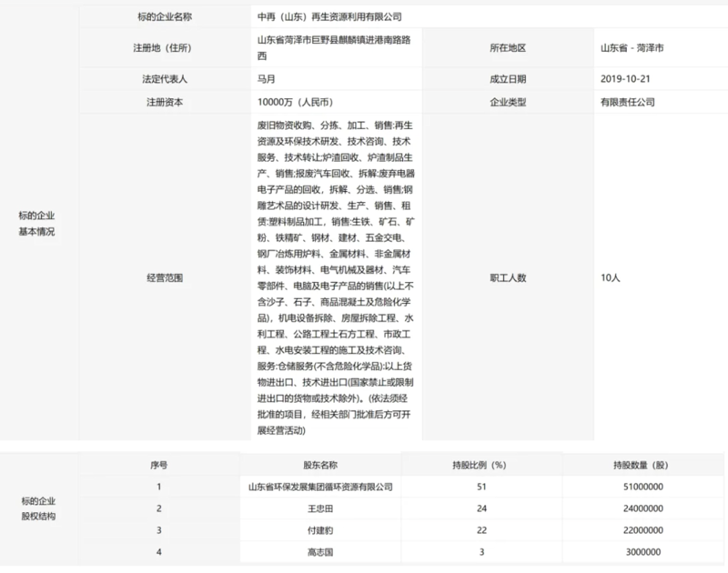Click the 持股比例（%） column header
Screen dimensions: 728x573
[x=480, y=465]
